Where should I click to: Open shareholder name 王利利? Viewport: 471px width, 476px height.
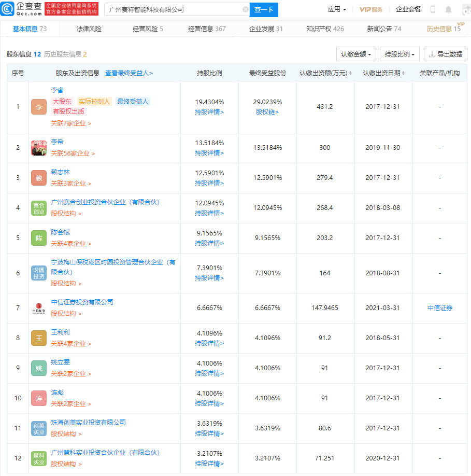(60, 332)
